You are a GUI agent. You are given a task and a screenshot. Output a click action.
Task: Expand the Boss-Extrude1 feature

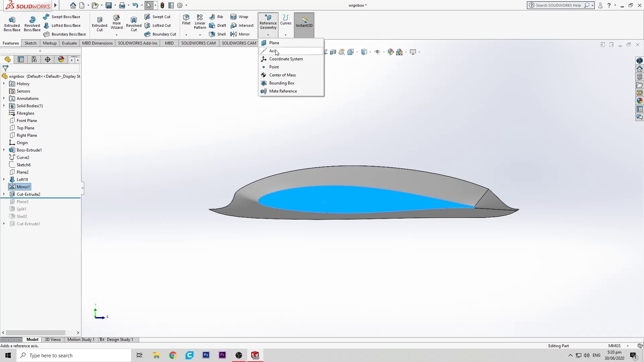pos(4,150)
